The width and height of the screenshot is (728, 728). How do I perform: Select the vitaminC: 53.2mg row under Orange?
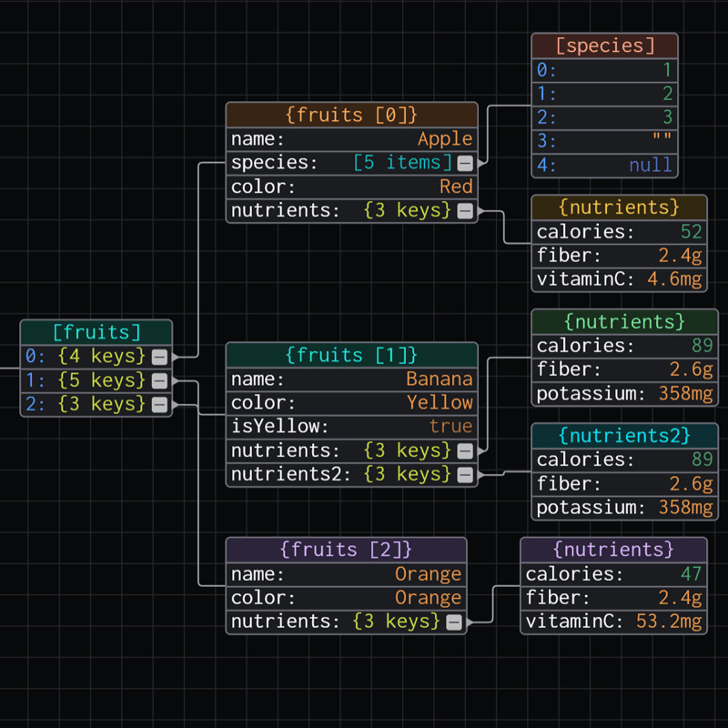click(612, 621)
